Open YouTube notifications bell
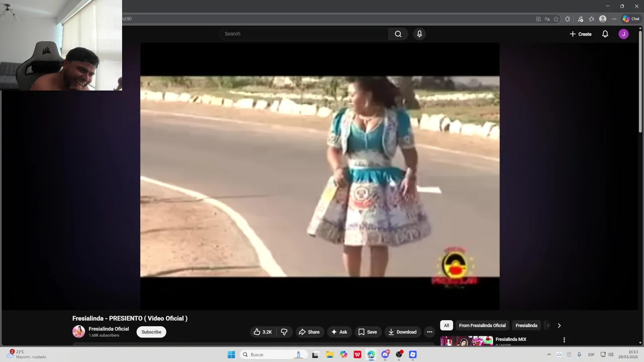644x362 pixels. pyautogui.click(x=605, y=34)
